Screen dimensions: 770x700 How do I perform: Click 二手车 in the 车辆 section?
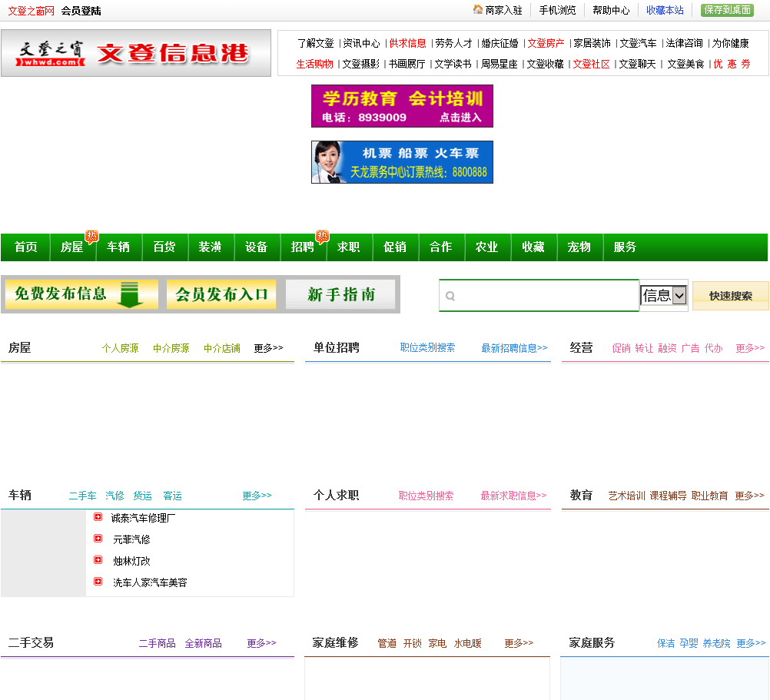coord(82,496)
